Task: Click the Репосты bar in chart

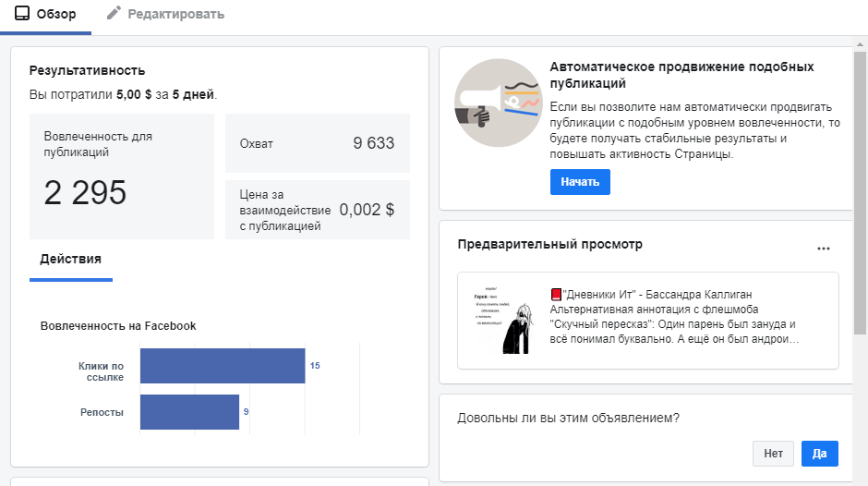Action: tap(189, 412)
